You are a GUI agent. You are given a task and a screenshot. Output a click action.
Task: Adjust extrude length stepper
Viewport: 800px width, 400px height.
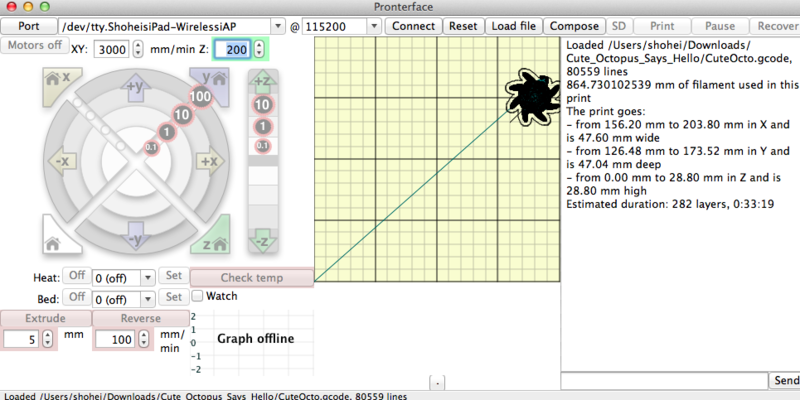pyautogui.click(x=47, y=339)
